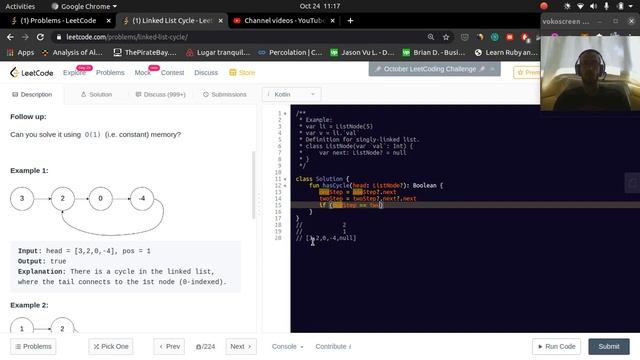Open the Kotlin language dropdown
This screenshot has height=360, width=640.
[x=291, y=95]
